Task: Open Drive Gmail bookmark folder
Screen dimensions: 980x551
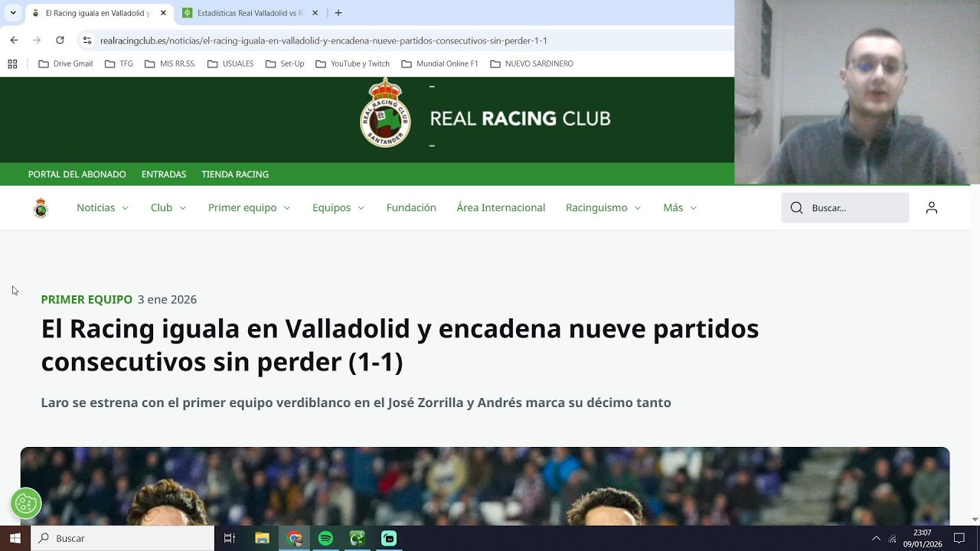Action: (x=66, y=64)
